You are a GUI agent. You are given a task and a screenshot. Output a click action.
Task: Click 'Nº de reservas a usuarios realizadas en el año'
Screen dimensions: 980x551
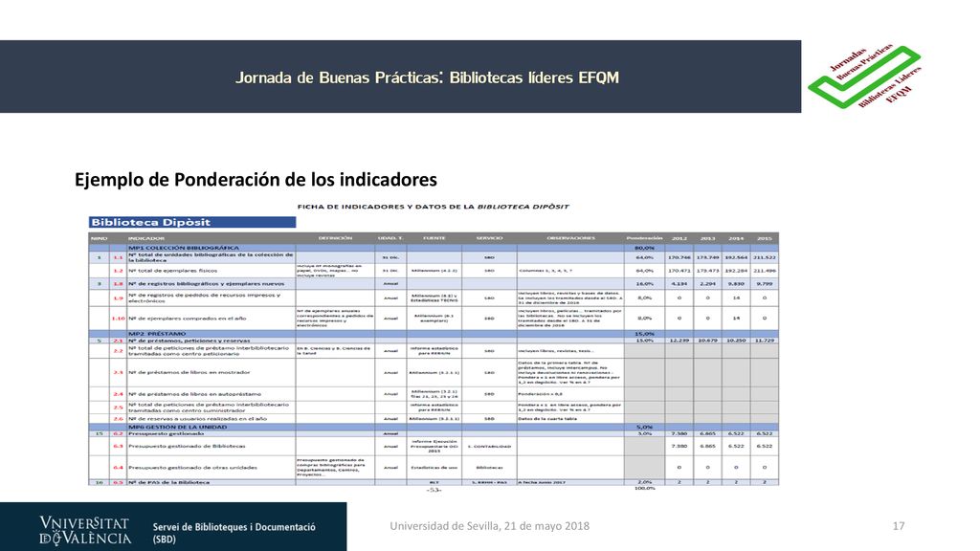tap(197, 419)
